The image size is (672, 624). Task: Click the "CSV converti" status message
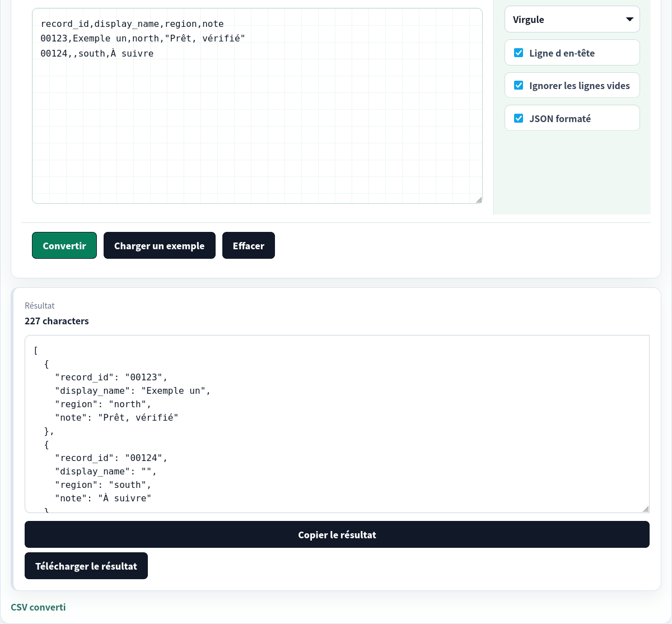click(x=38, y=607)
